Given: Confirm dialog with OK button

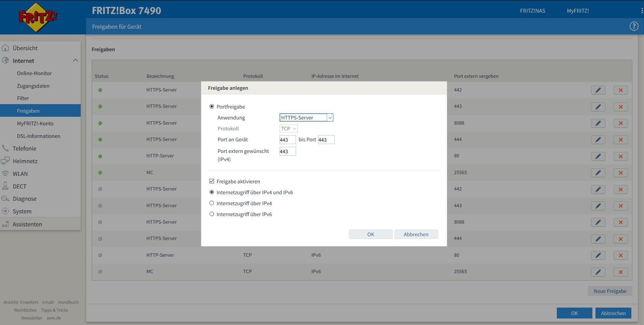Looking at the screenshot, I should [x=371, y=234].
